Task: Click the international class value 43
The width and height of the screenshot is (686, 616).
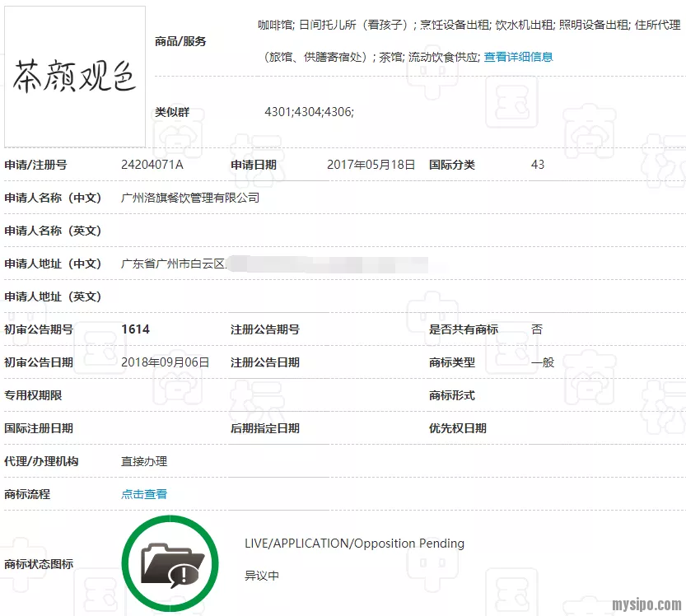Action: 538,165
